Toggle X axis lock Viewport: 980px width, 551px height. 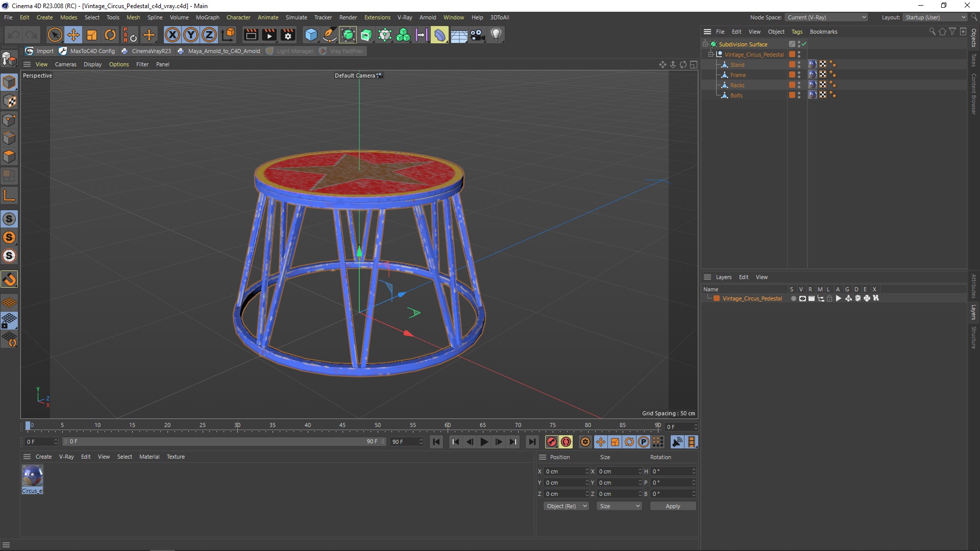coord(173,35)
